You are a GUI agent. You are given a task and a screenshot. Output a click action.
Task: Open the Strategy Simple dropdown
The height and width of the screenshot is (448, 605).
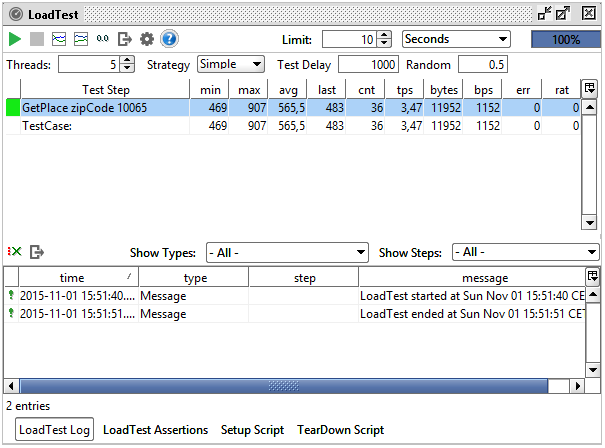tap(231, 64)
